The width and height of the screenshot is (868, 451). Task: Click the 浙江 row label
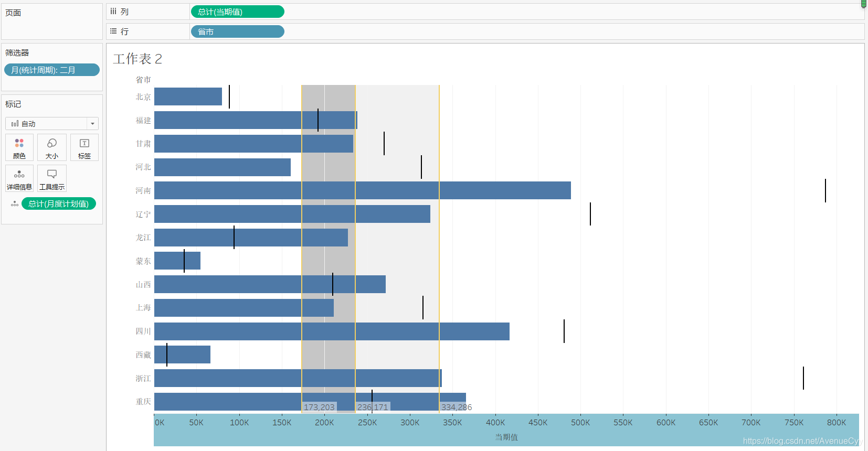[x=143, y=379]
